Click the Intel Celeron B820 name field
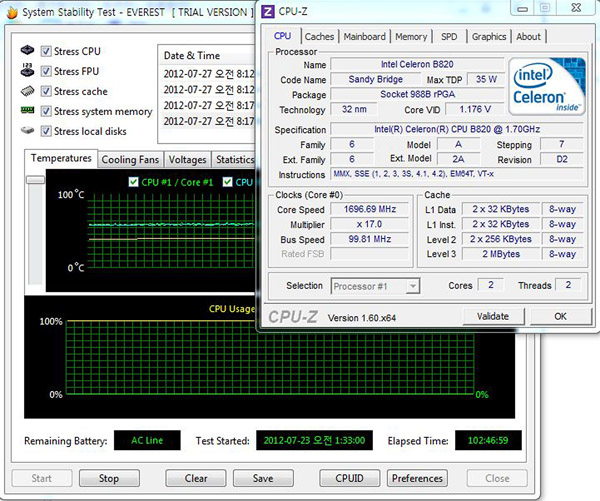600x501 pixels. [417, 64]
